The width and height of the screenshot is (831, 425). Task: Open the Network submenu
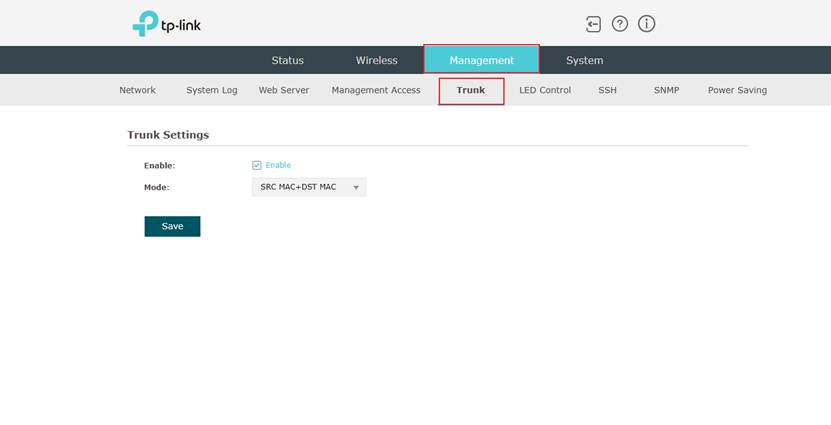tap(137, 90)
